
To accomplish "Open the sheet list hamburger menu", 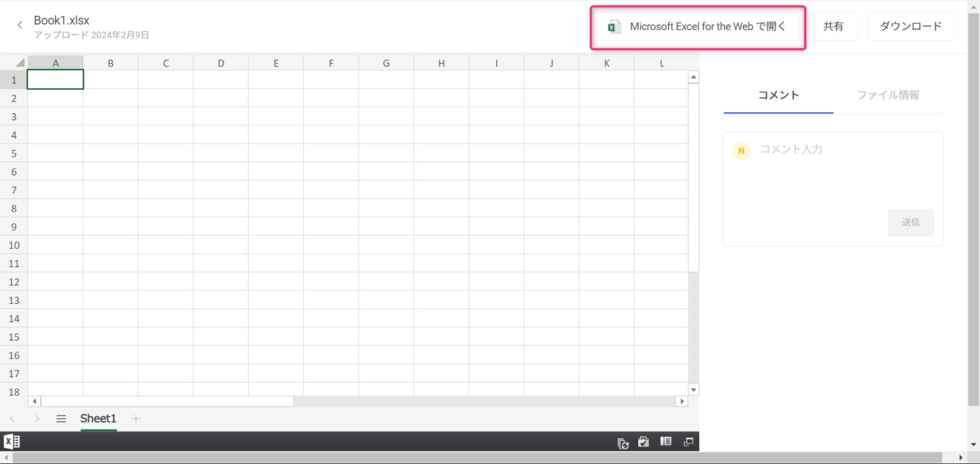I will 61,419.
